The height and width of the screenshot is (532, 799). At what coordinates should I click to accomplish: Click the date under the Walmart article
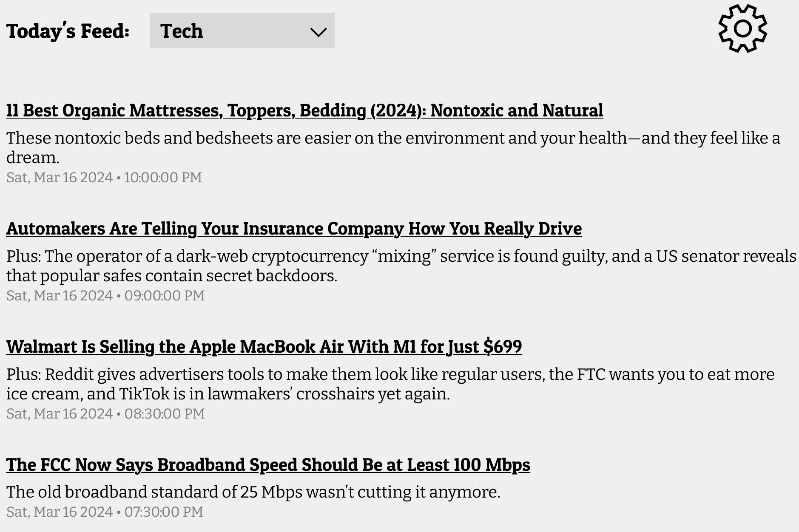click(x=60, y=413)
